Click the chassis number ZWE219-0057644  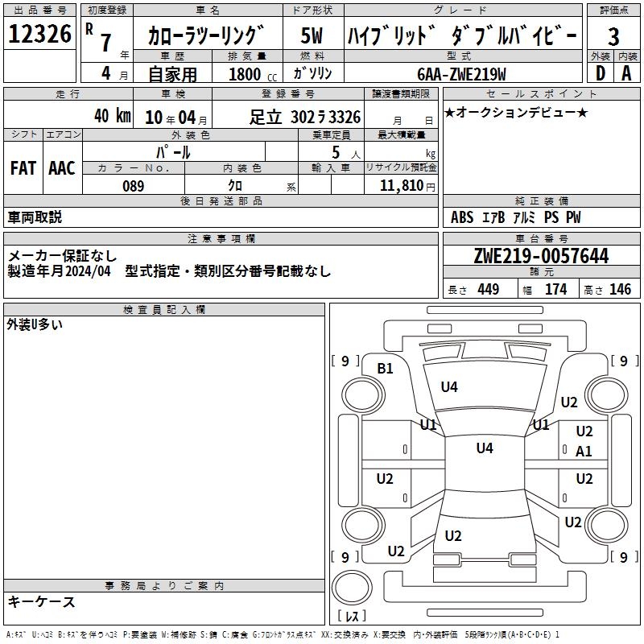pos(541,256)
